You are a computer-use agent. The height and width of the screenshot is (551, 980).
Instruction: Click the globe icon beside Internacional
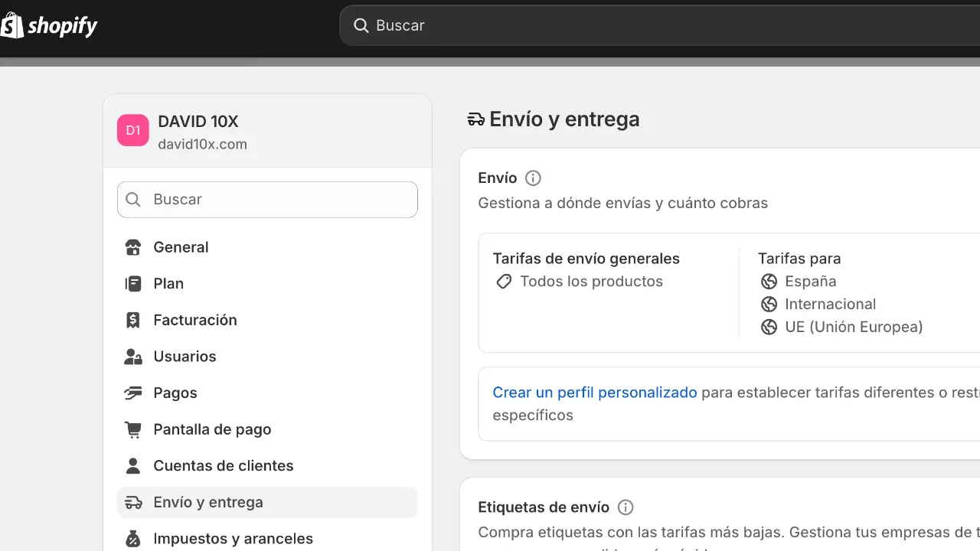pyautogui.click(x=769, y=304)
